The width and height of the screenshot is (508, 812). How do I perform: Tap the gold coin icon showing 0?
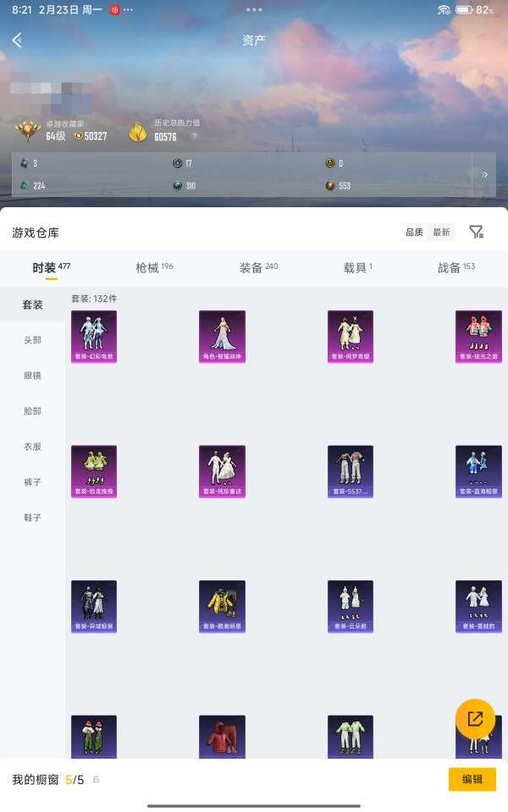coord(329,163)
